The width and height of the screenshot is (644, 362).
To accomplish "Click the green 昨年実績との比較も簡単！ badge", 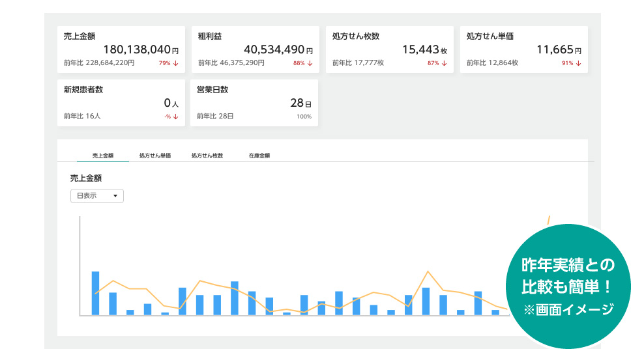I will pyautogui.click(x=568, y=286).
